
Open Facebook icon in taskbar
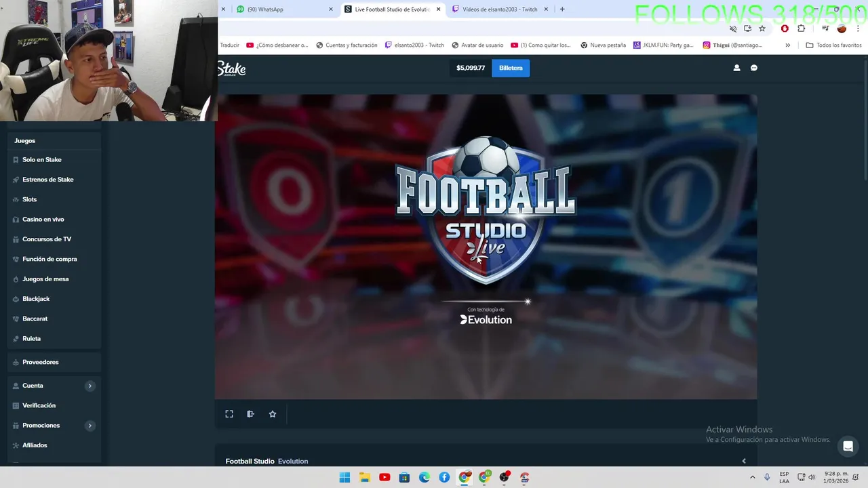pos(444,477)
